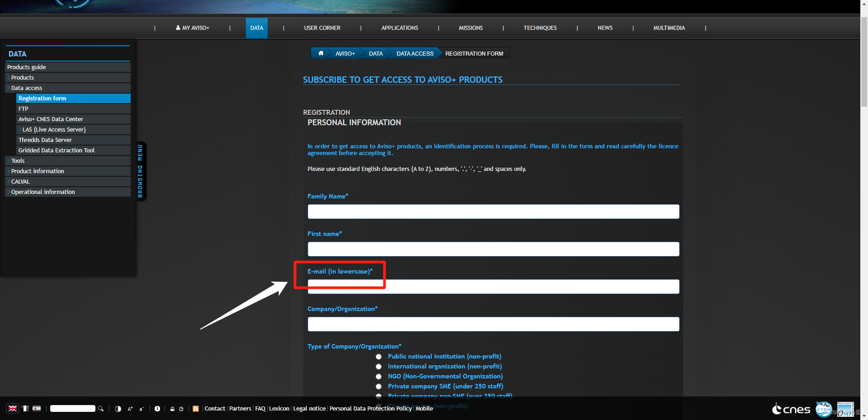Open the MULTIMEDIA menu
Screen dimensions: 868x420
669,28
